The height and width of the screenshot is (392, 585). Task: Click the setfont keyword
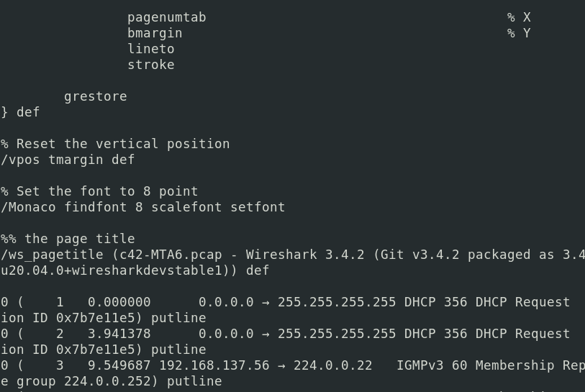point(258,207)
